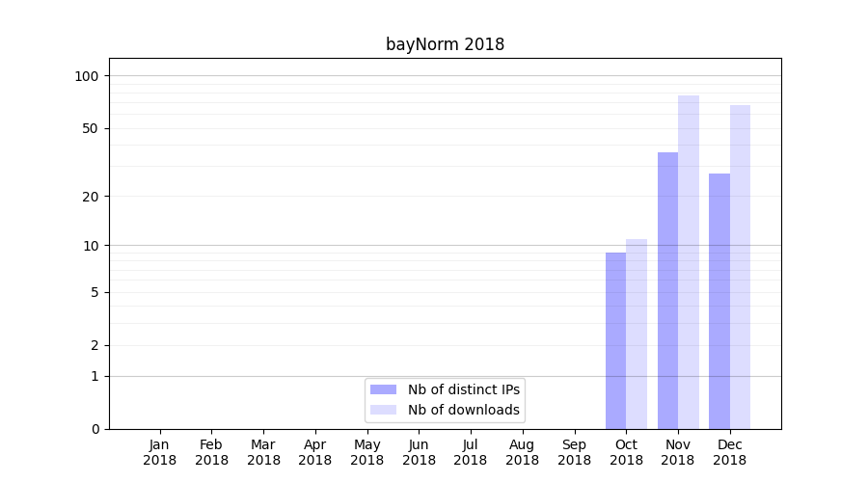Click the 100 y-axis tick label

(x=87, y=76)
